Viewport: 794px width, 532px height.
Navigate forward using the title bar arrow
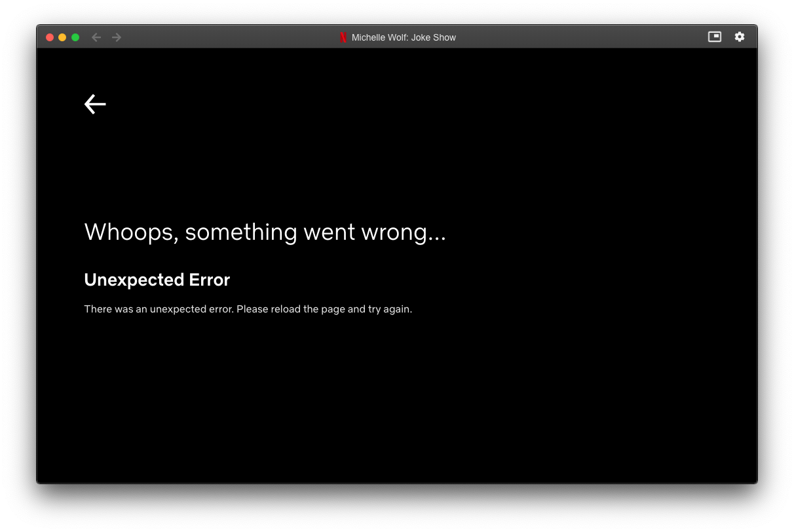pos(117,37)
